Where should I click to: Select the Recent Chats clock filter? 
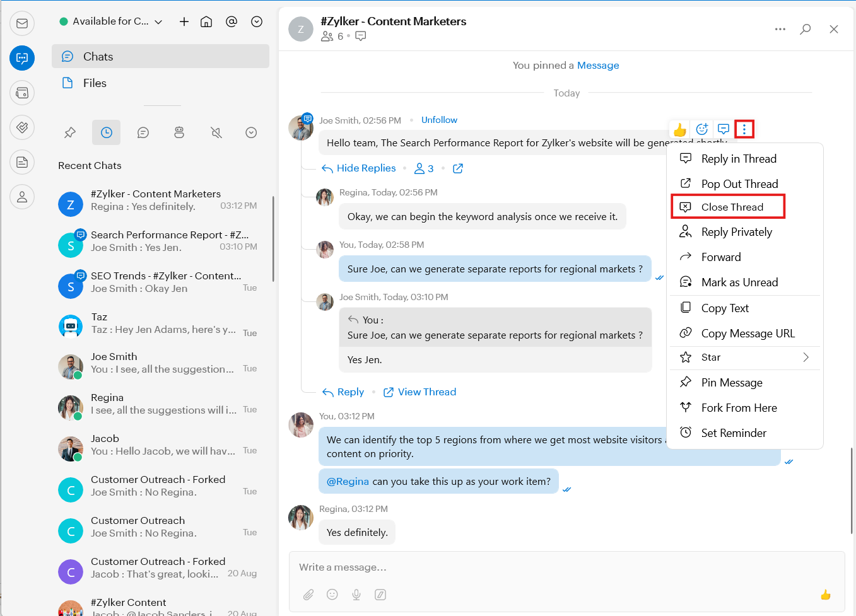[106, 132]
